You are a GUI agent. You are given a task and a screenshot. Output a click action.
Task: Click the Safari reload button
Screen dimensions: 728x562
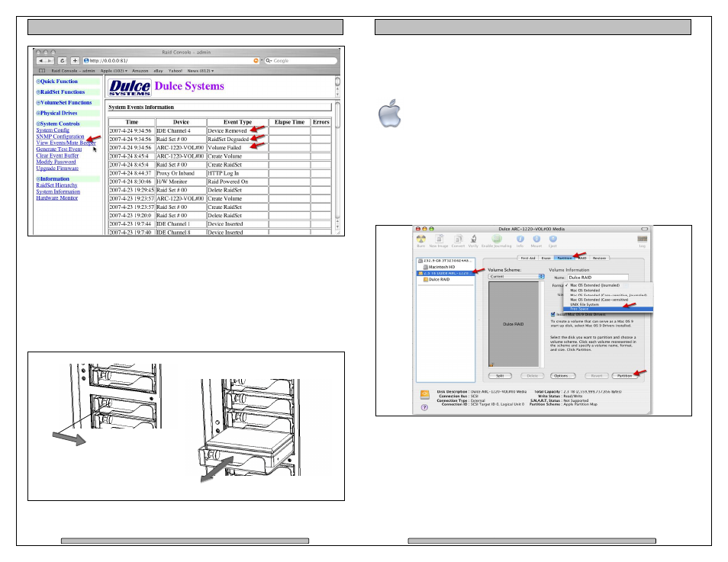pos(63,61)
